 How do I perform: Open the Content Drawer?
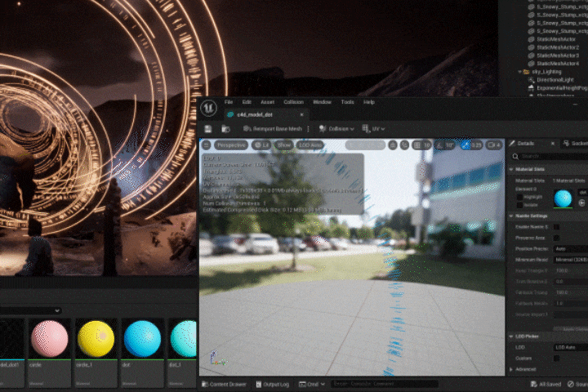pos(225,384)
